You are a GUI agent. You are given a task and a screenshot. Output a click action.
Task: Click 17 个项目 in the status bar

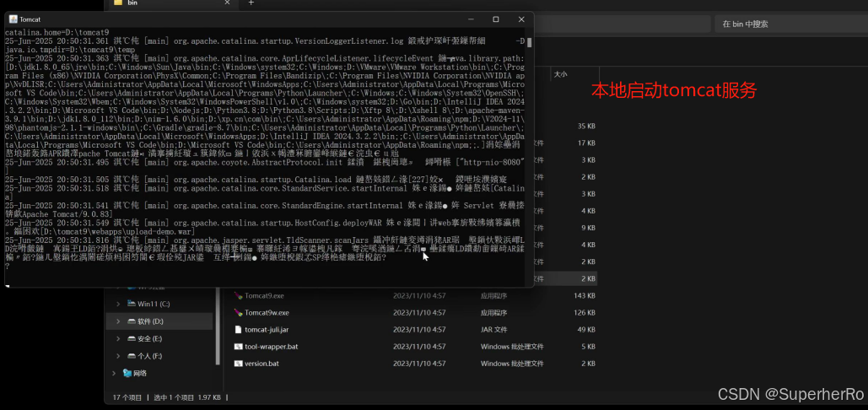coord(127,397)
